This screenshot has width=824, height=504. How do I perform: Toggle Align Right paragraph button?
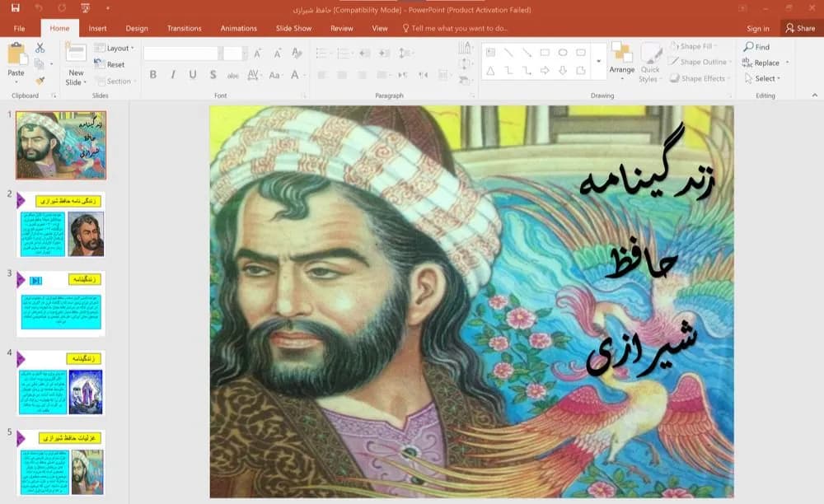pos(362,75)
